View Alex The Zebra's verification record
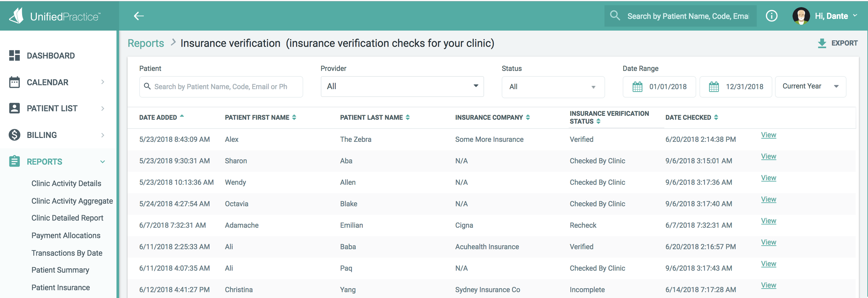The image size is (868, 298). pos(768,135)
